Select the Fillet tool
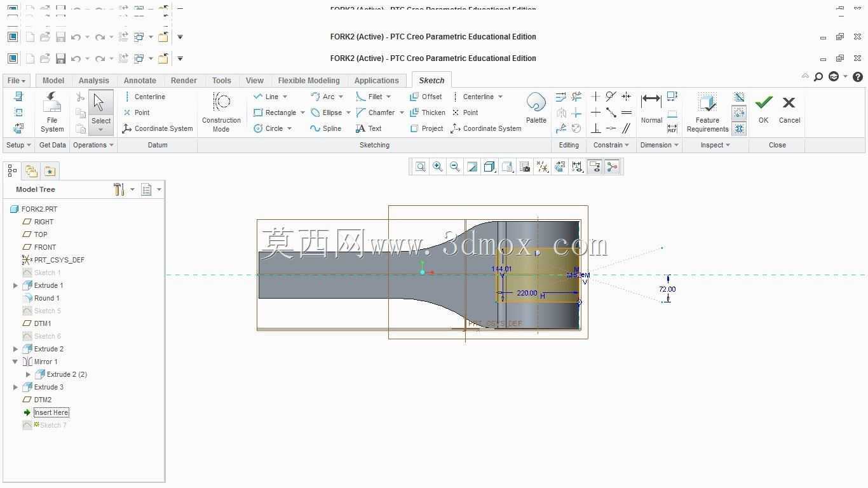This screenshot has height=488, width=868. [369, 97]
